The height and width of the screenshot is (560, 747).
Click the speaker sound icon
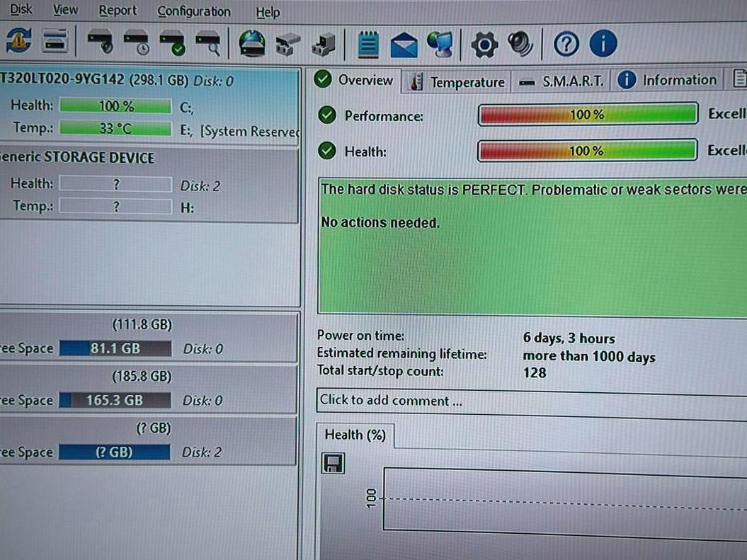pyautogui.click(x=520, y=45)
